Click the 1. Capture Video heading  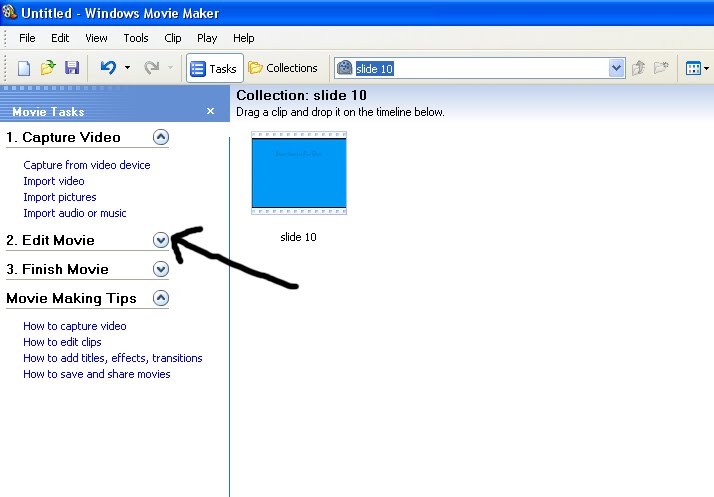coord(63,137)
